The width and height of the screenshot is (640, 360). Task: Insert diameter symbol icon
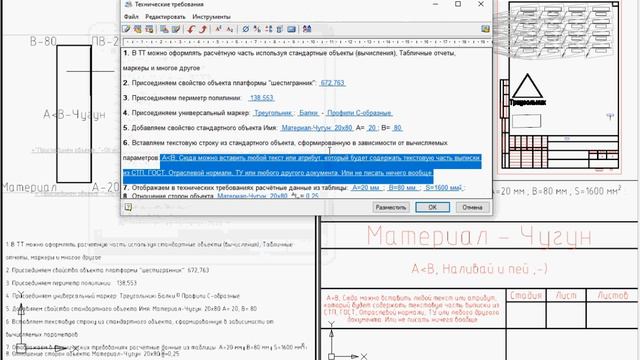tap(245, 29)
